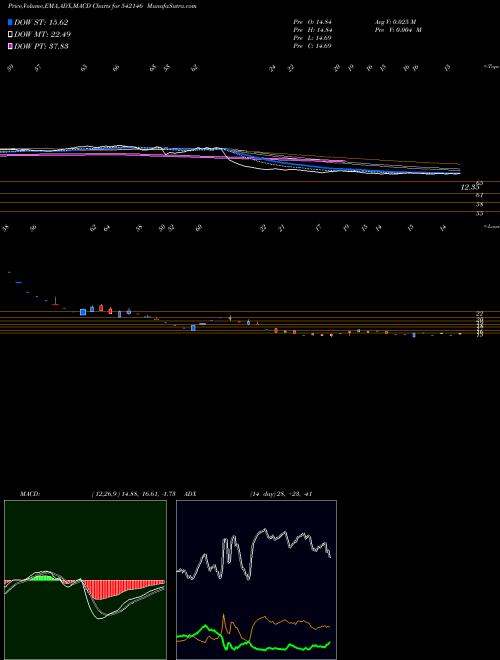
Task: Click the 'Avg V: 0.023 M' value
Action: tap(398, 22)
